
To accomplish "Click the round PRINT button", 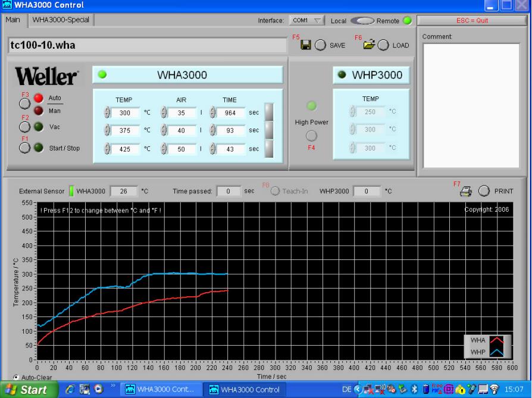I will [x=484, y=191].
